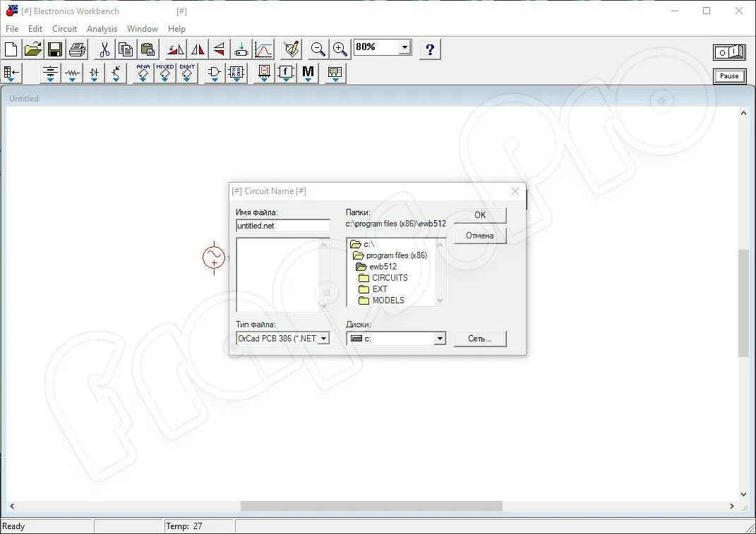Viewport: 756px width, 534px height.
Task: Open the Edit menu
Action: [35, 29]
